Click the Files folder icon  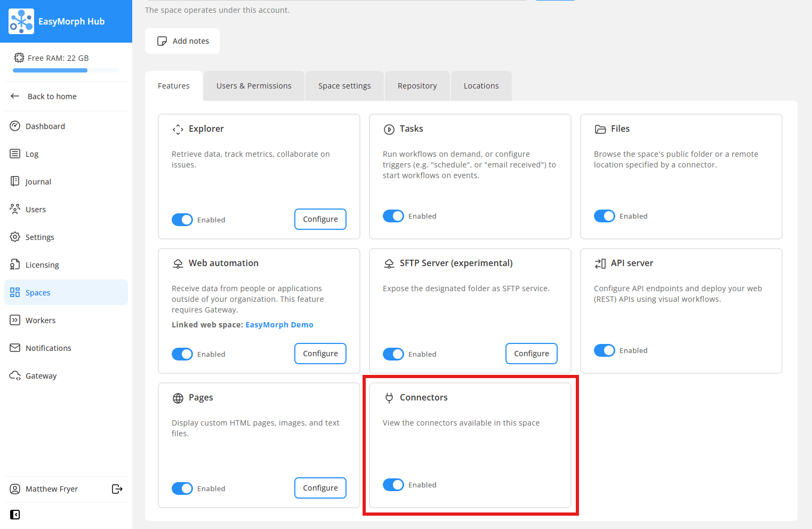tap(600, 129)
